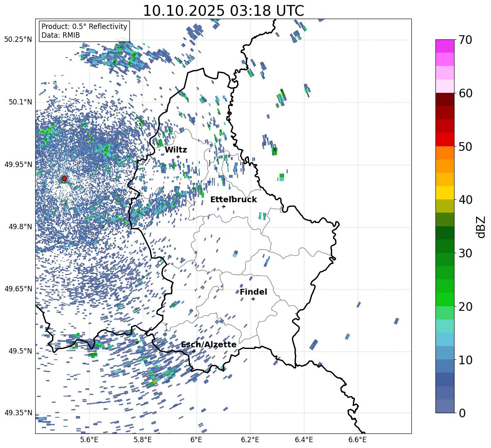Click the 70 value on colorbar

465,40
